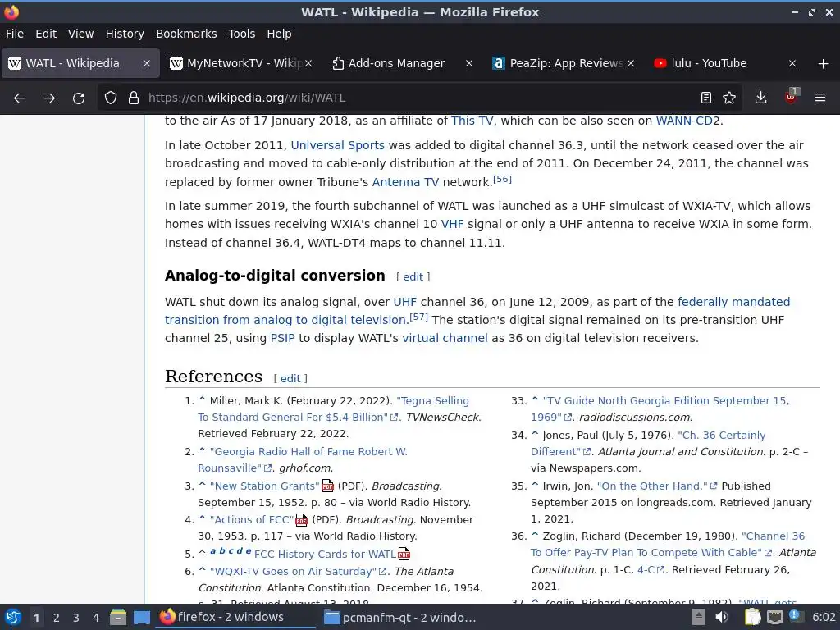Close the WATL - Wikipedia tab

(x=147, y=63)
